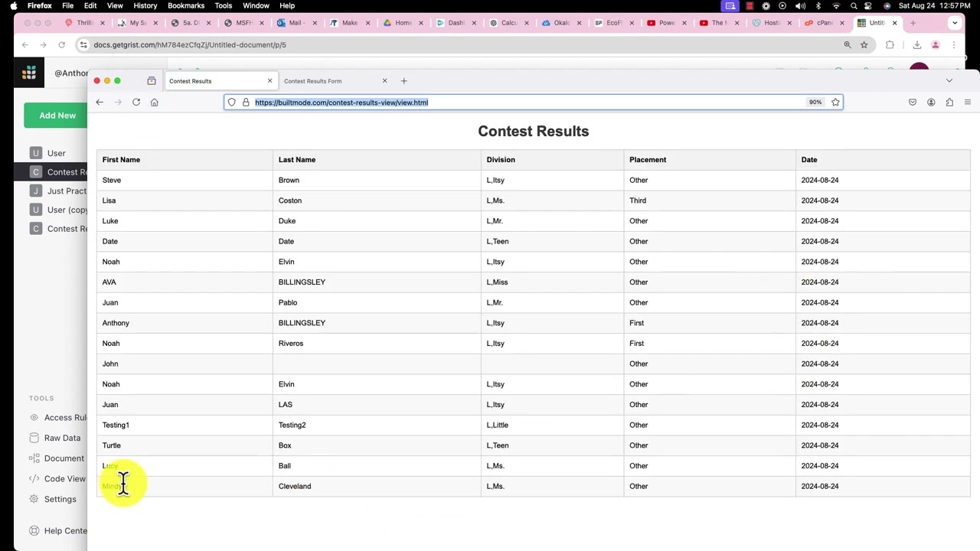Open the Apple menu
980x551 pixels.
pos(13,5)
